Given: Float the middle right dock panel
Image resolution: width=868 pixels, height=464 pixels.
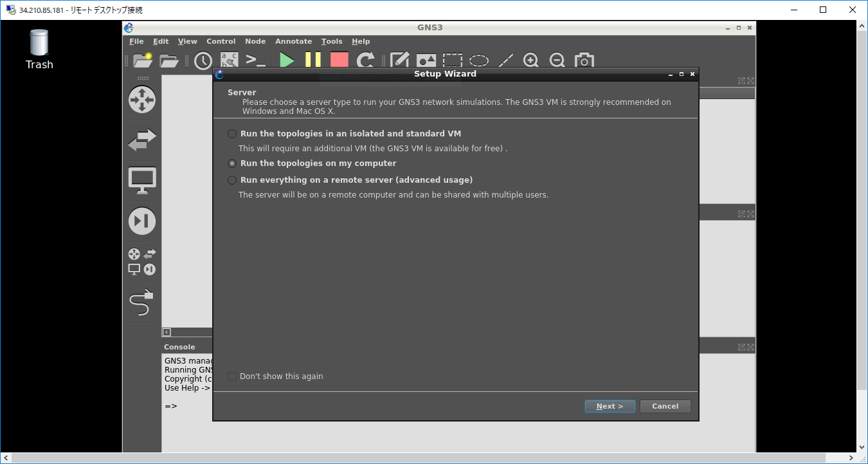Looking at the screenshot, I should [x=741, y=214].
